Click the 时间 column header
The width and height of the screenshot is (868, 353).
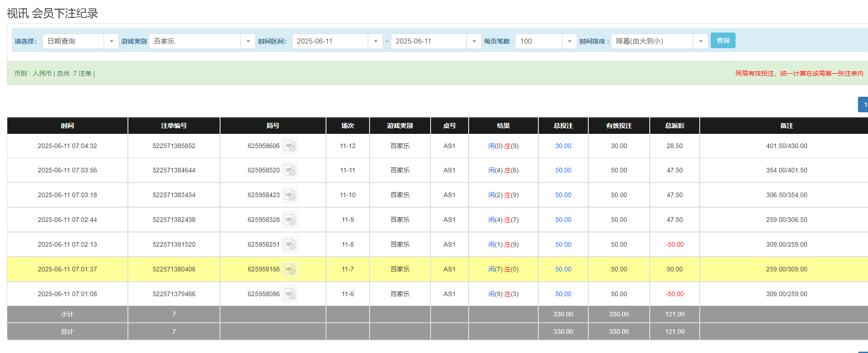point(67,126)
